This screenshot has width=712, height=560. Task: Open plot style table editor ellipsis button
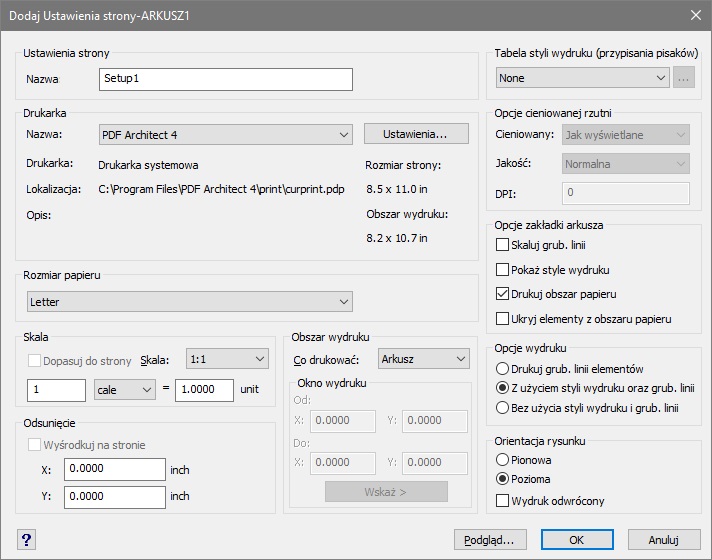[684, 78]
